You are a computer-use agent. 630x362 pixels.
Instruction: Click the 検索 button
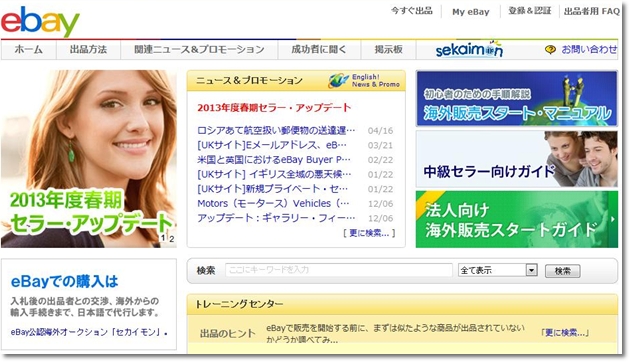click(562, 271)
